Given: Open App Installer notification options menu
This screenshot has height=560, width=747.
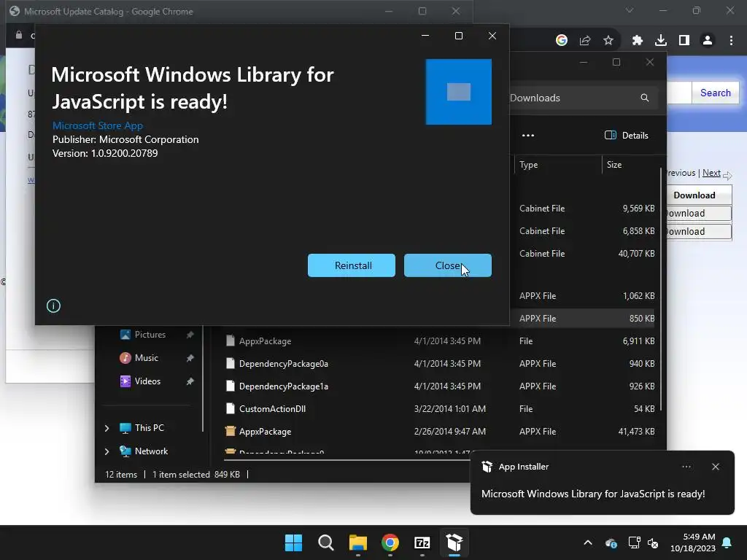Looking at the screenshot, I should click(x=686, y=467).
